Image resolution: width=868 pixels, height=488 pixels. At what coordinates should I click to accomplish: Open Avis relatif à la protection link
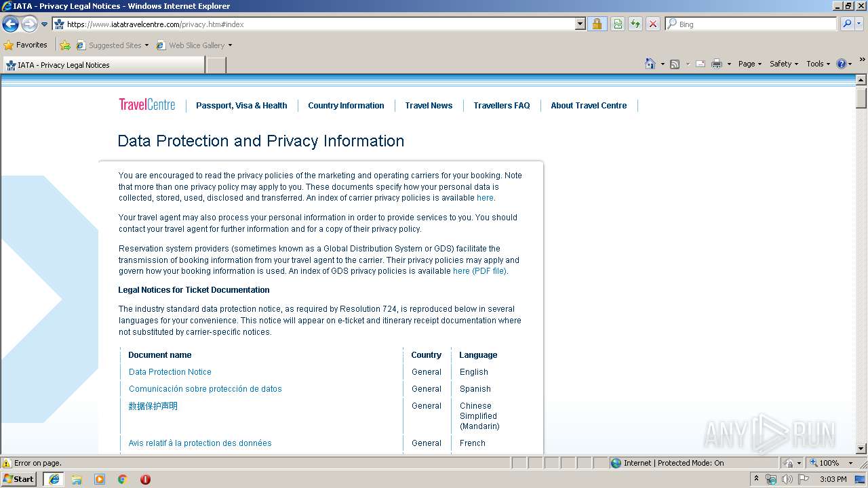click(x=200, y=443)
